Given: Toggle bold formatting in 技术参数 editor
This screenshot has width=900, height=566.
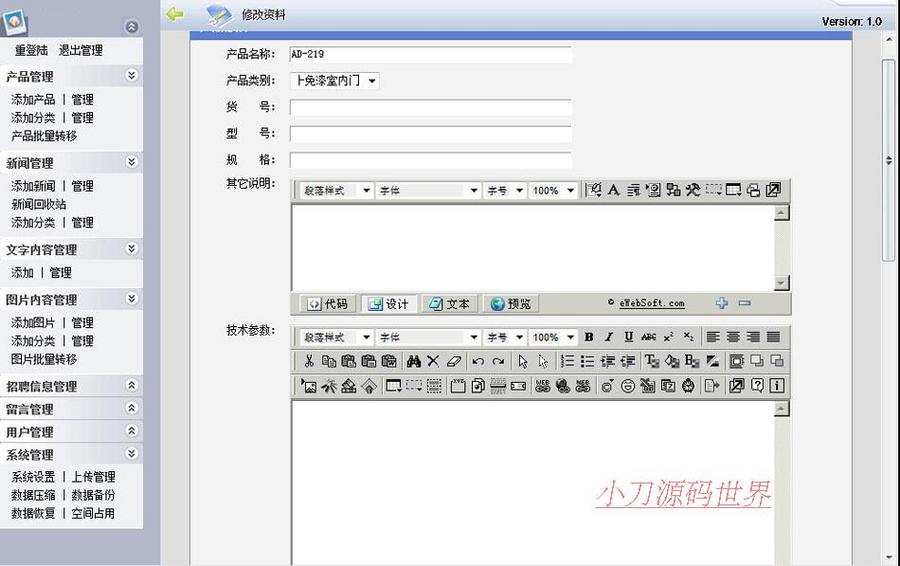Looking at the screenshot, I should [x=589, y=337].
